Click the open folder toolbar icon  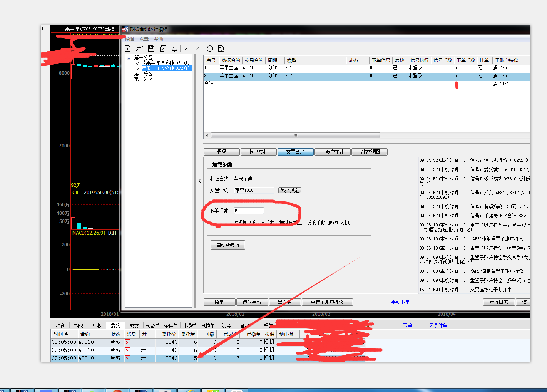(139, 49)
